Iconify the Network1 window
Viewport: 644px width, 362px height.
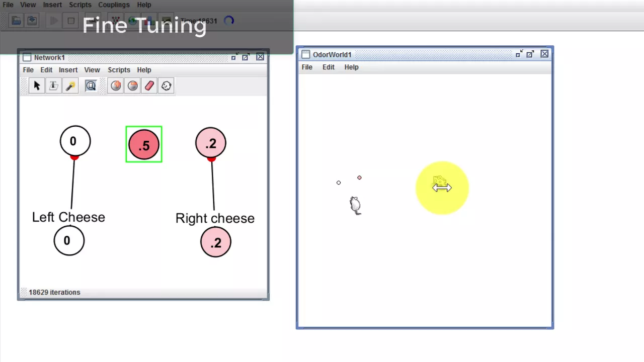(234, 57)
